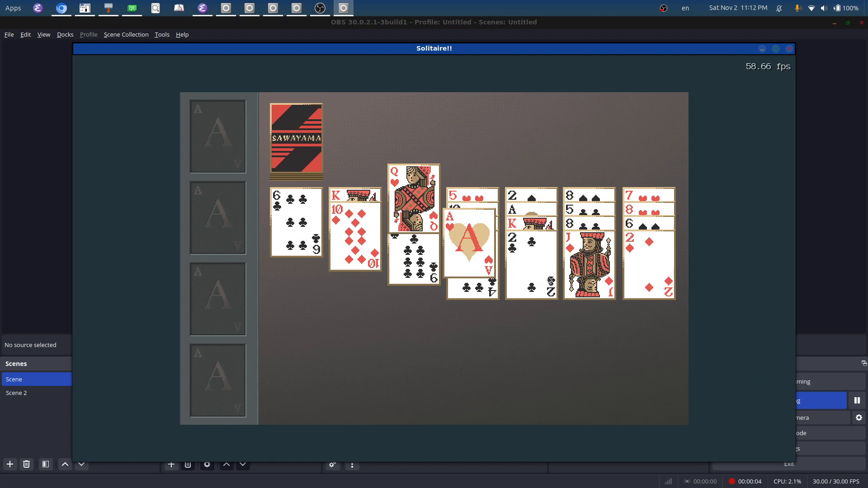
Task: Add a new scene with plus button
Action: 9,464
